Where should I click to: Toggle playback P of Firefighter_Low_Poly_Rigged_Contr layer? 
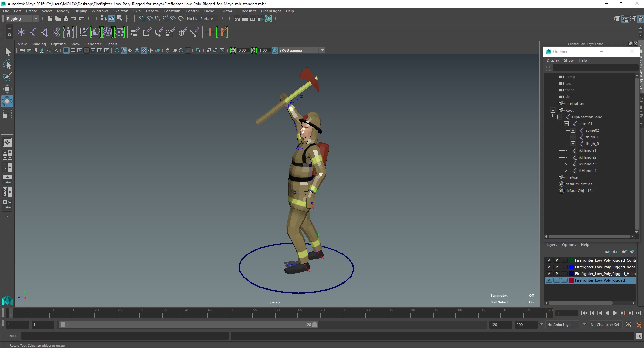point(557,260)
